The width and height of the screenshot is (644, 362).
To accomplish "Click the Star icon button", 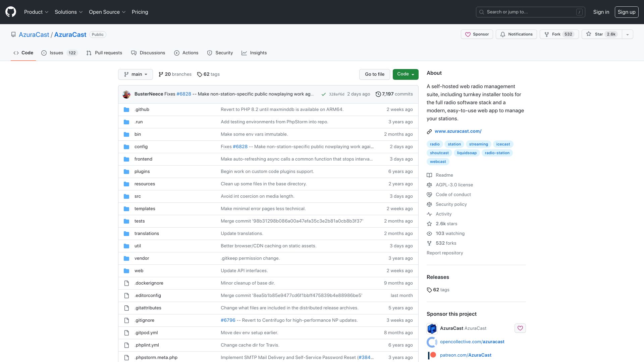I will pyautogui.click(x=602, y=34).
